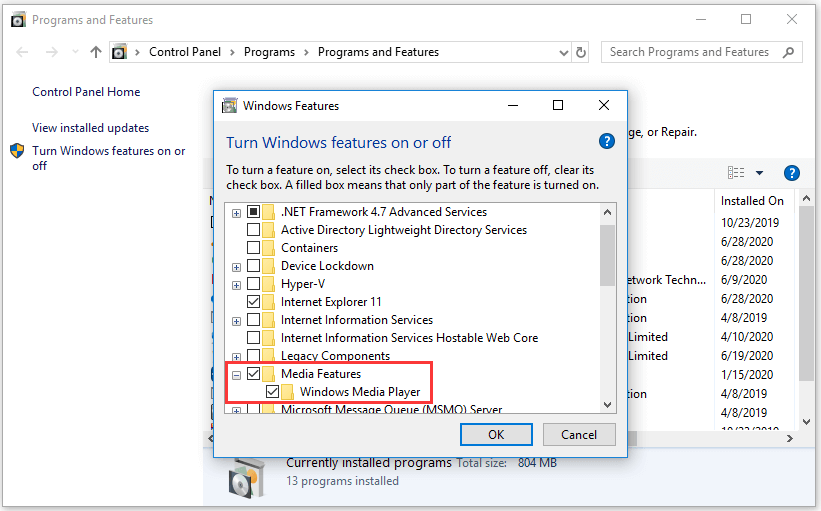Image resolution: width=821 pixels, height=511 pixels.
Task: Click the view options icon in the toolbar
Action: coord(737,173)
